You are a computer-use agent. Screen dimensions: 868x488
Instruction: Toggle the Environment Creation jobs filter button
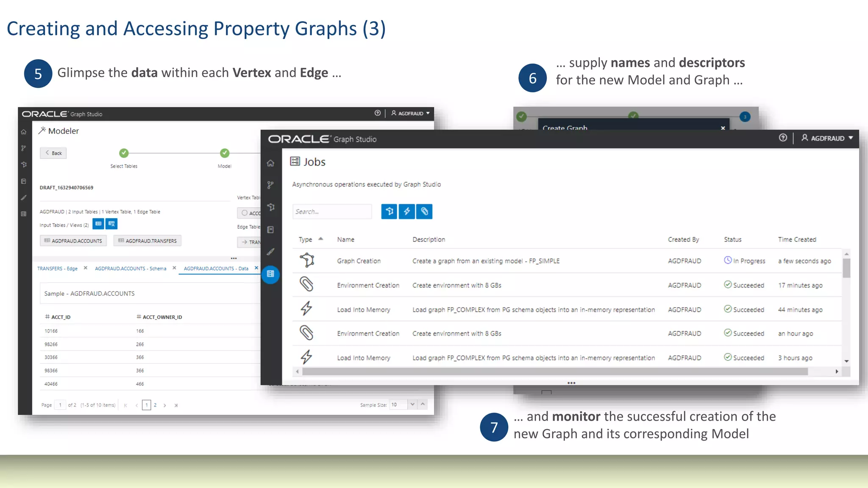[x=424, y=211]
